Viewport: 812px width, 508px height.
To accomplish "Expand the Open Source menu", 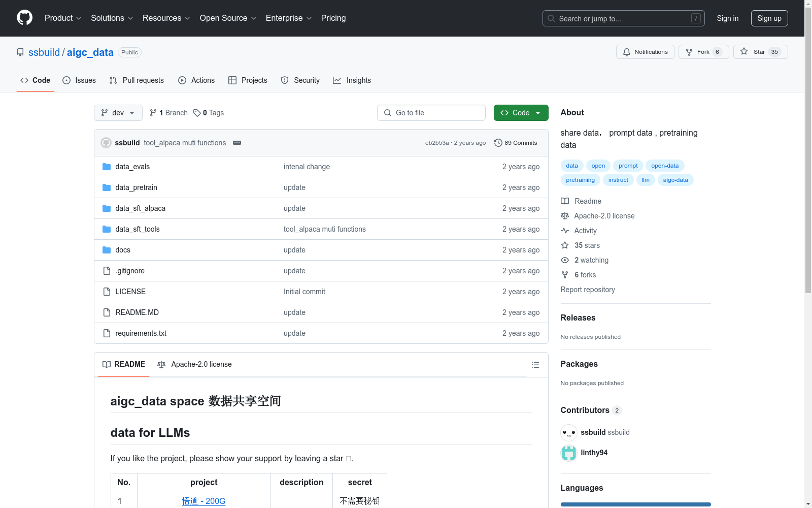I will (x=228, y=18).
